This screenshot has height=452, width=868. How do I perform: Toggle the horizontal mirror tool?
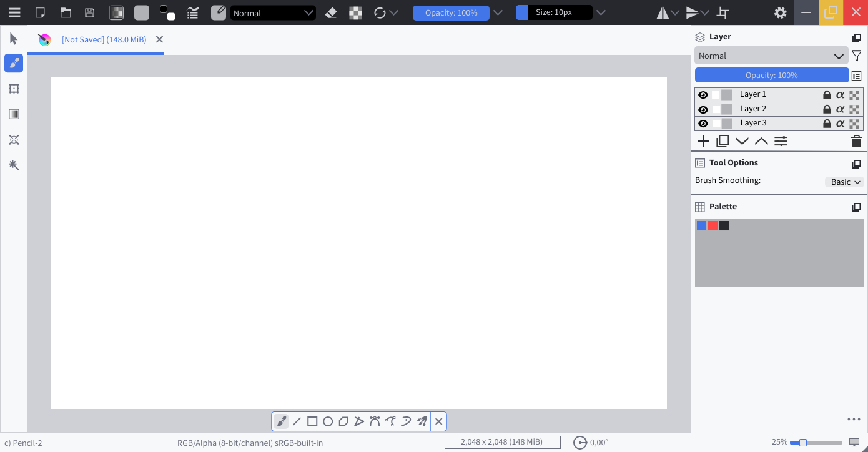coord(663,12)
